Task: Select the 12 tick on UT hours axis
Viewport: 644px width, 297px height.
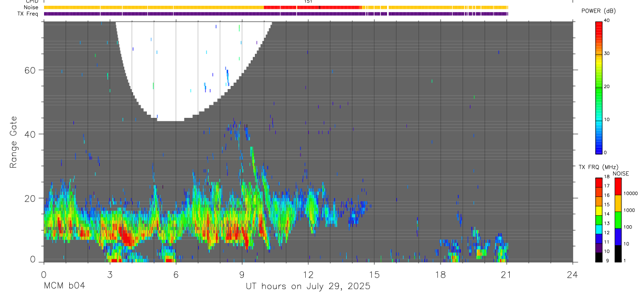Action: [x=308, y=274]
